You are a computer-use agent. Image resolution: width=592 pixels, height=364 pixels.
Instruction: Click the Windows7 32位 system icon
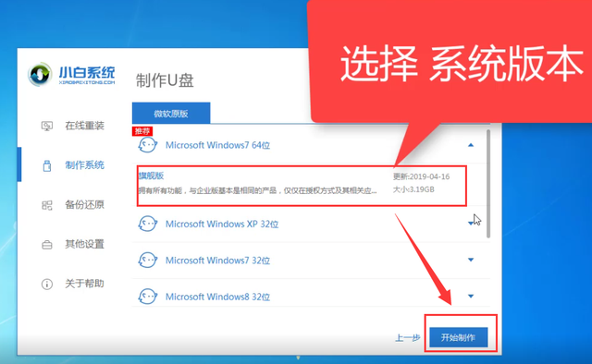tap(148, 261)
